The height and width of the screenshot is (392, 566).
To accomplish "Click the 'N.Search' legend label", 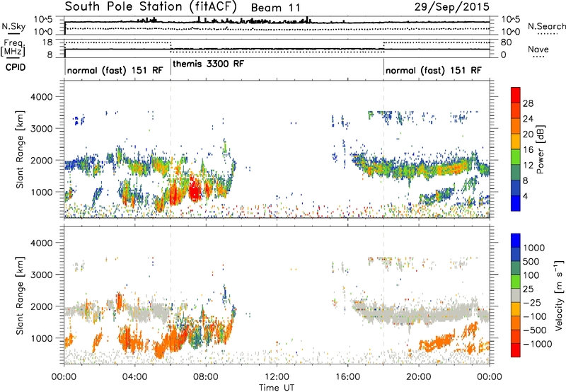I will click(x=546, y=26).
